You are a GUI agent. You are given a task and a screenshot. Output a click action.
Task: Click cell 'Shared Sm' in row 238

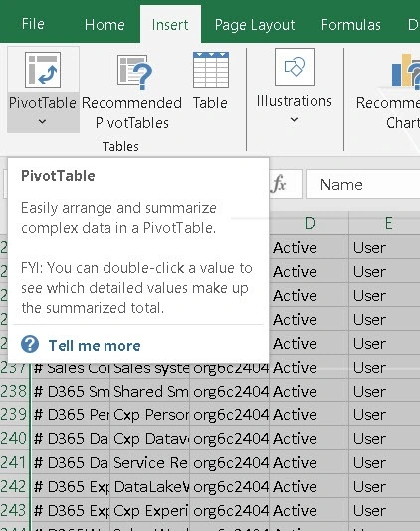click(150, 392)
